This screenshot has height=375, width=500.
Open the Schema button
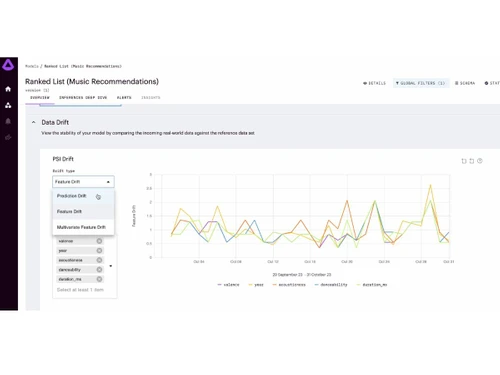point(465,83)
